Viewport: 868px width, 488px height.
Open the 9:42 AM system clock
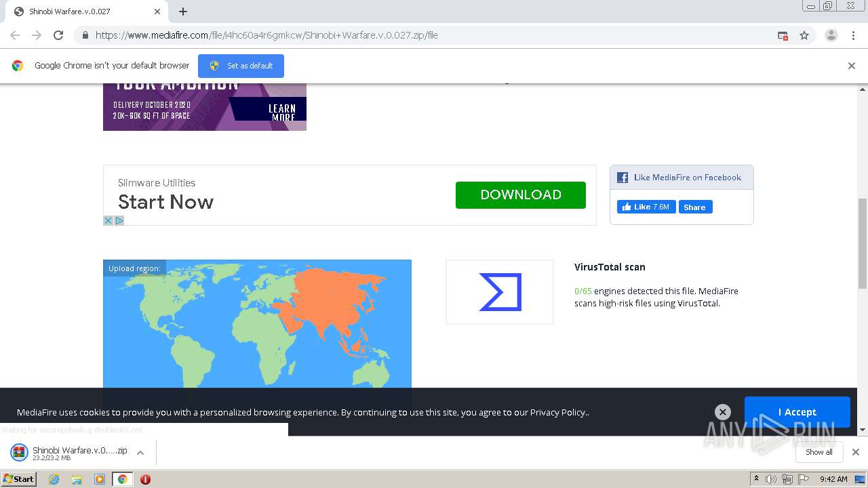(833, 479)
